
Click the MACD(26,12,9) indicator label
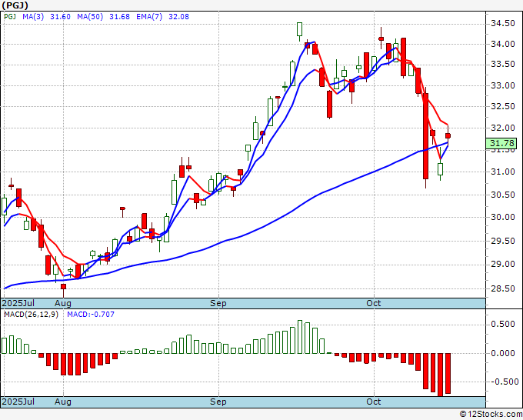click(x=31, y=315)
